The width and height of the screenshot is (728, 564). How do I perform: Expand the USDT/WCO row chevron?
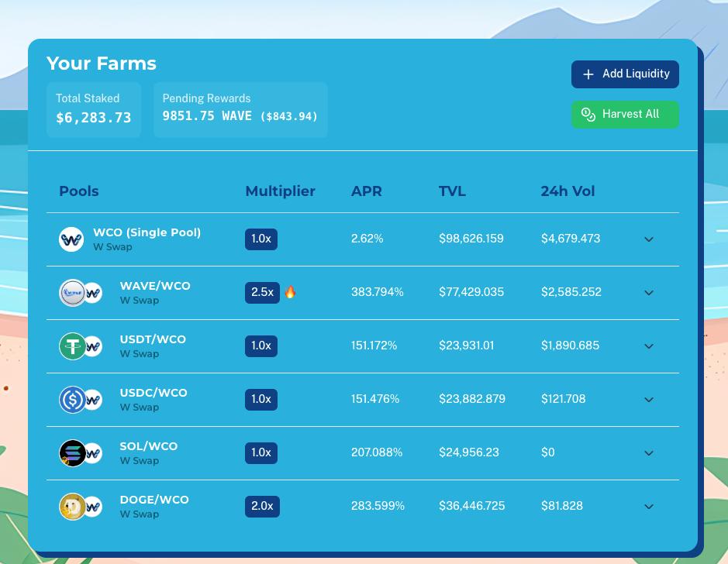pyautogui.click(x=649, y=346)
